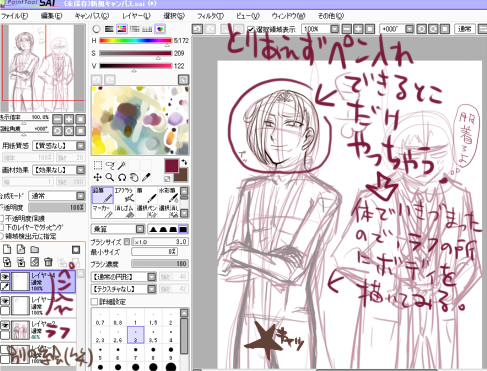The height and width of the screenshot is (371, 487).
Task: Open the ウィンドウ(W) menu
Action: 288,16
